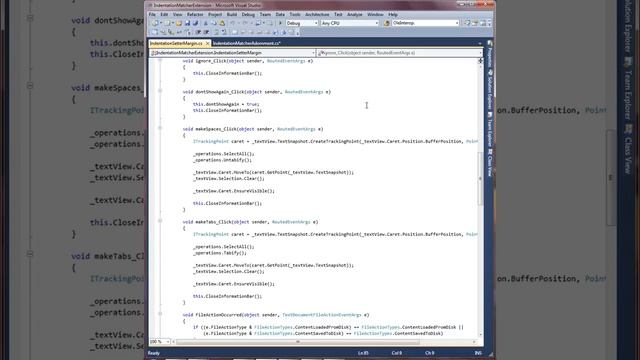This screenshot has height=360, width=640.
Task: Open the Refactor menu
Action: [195, 14]
